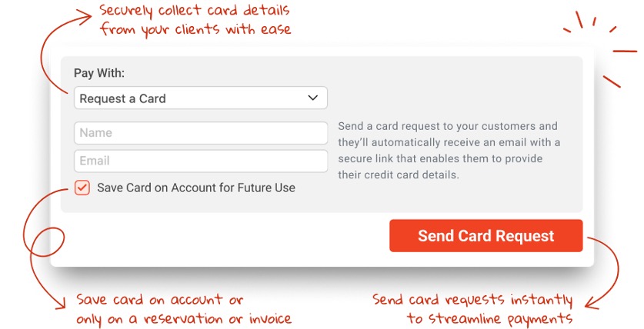Viewport: 644px width, 329px height.
Task: Click the arrowhead pointing to bottom-right caption
Action: [x=589, y=304]
